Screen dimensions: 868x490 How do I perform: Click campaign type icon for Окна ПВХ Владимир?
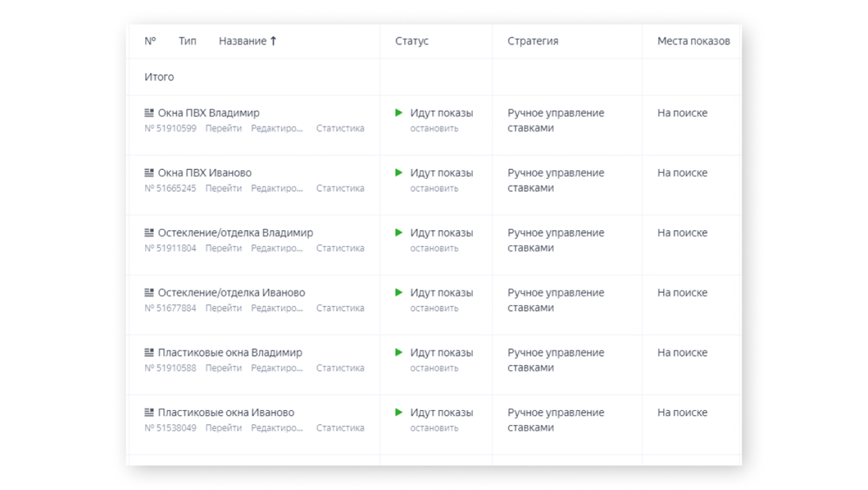[149, 113]
